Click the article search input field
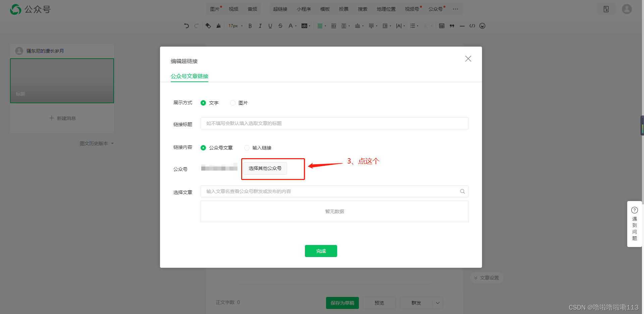 click(x=334, y=191)
